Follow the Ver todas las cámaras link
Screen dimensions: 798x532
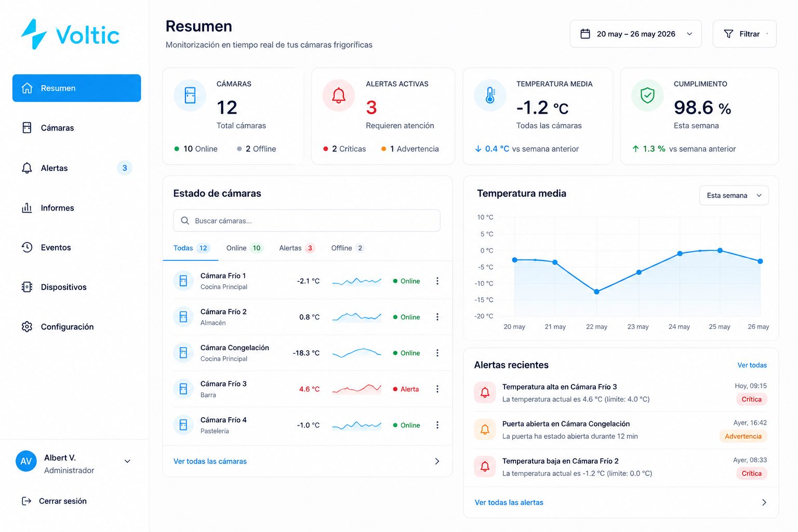[x=210, y=461]
